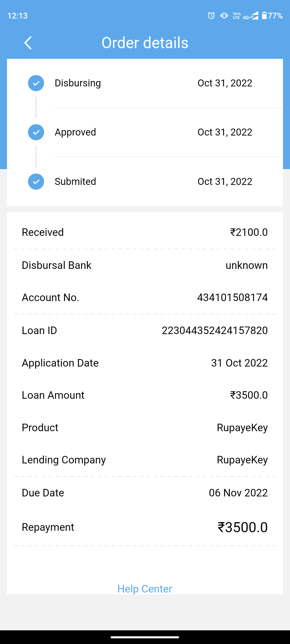Select the Order details title

click(x=145, y=43)
